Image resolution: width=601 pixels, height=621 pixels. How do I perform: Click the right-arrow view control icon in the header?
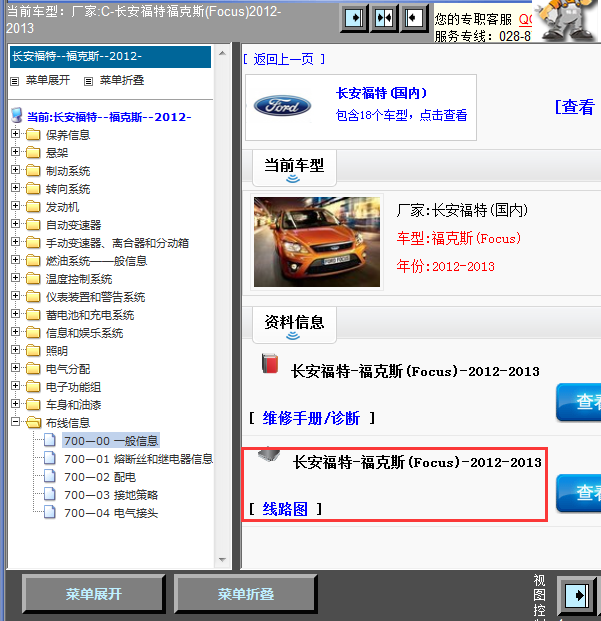[354, 18]
